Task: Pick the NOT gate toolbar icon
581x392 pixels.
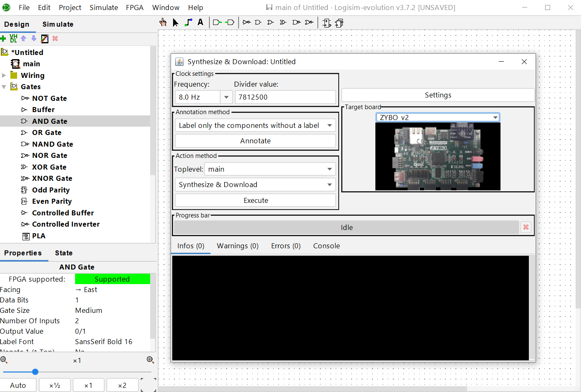Action: coord(246,22)
